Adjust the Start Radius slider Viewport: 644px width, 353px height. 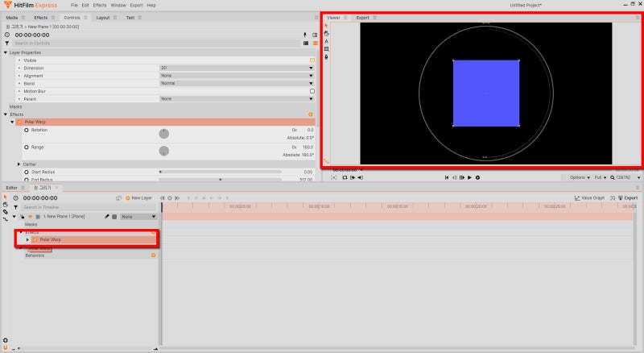pyautogui.click(x=220, y=172)
